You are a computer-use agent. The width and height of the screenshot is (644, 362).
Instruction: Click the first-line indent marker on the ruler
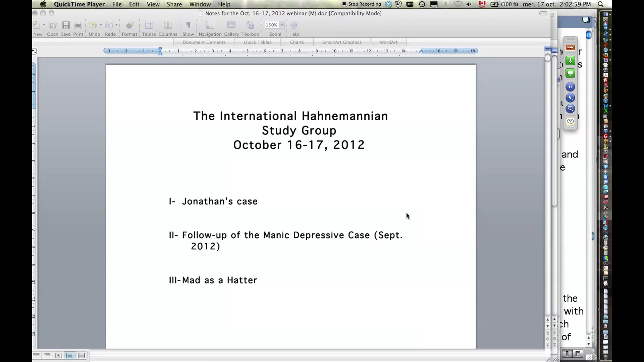tap(160, 49)
